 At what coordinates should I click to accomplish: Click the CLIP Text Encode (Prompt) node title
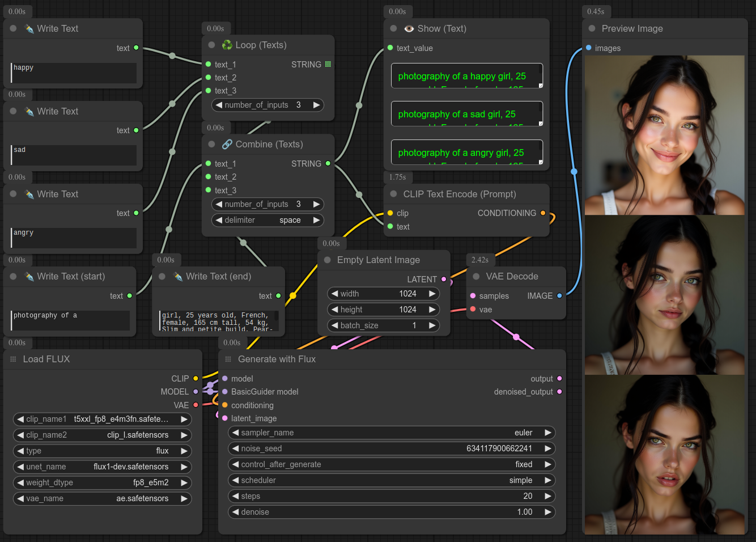click(459, 194)
